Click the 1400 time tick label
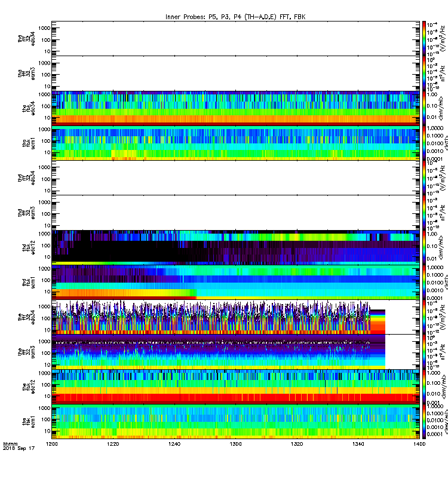The width and height of the screenshot is (448, 478). [419, 444]
